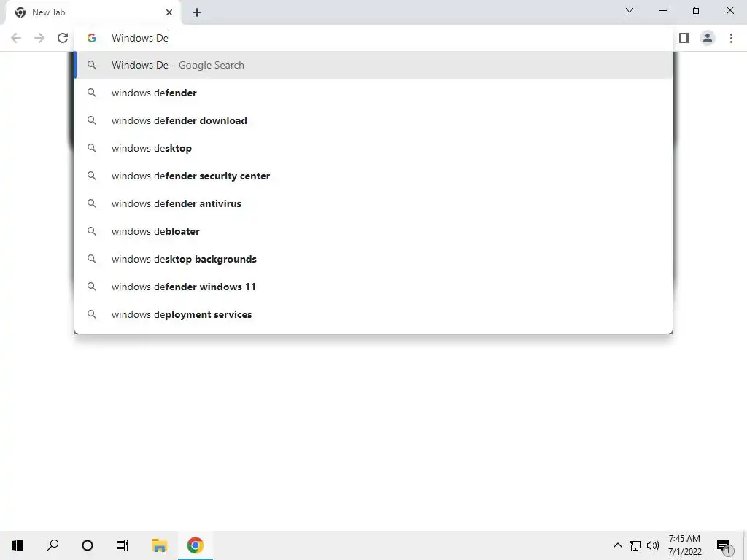Pick the "windows desktop" suggestion
747x560 pixels.
pos(373,148)
